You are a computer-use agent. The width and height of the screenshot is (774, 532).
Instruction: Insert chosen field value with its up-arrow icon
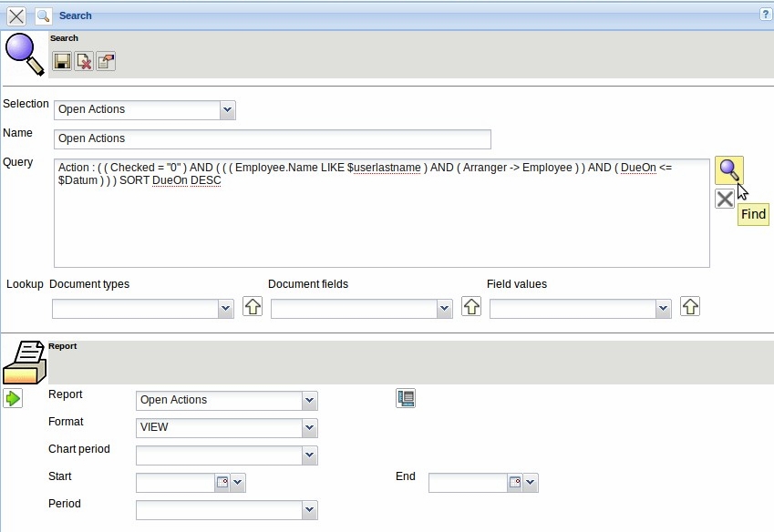(690, 308)
